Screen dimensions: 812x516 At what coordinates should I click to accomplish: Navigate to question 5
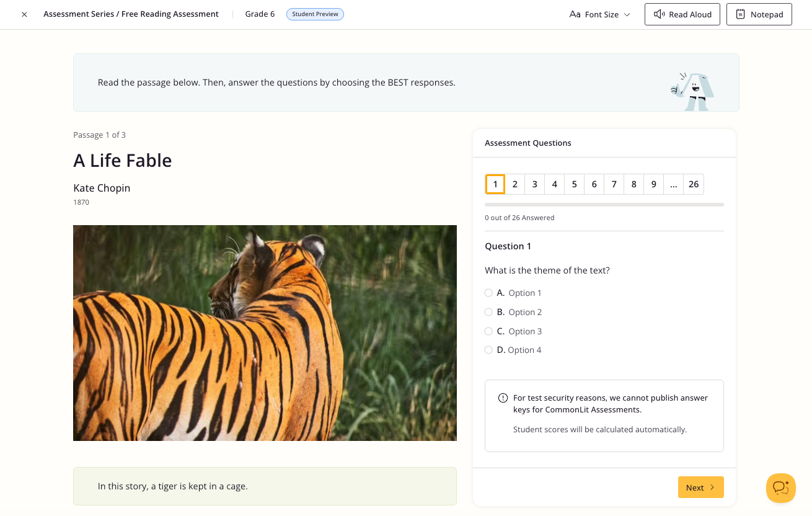click(575, 184)
